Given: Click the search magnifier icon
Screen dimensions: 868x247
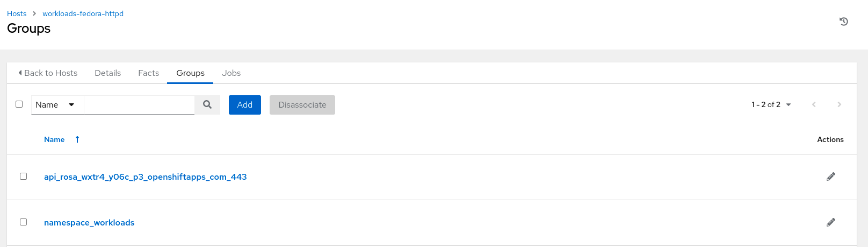Looking at the screenshot, I should coord(207,105).
